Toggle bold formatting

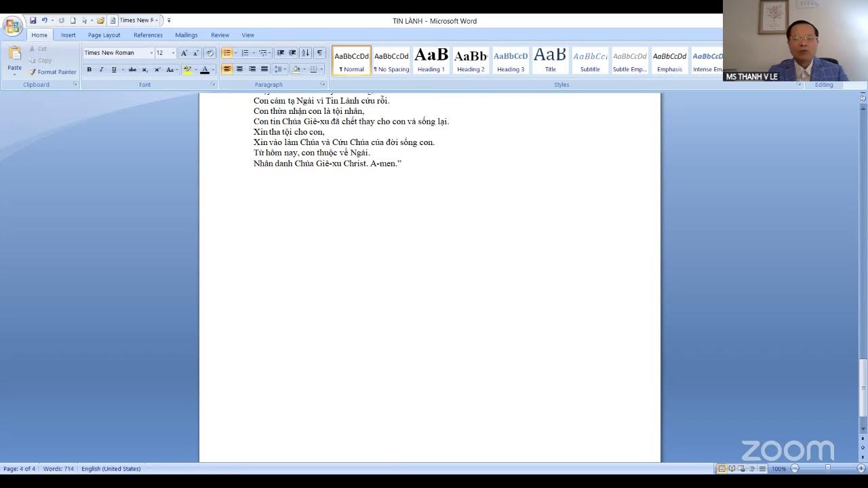point(89,69)
